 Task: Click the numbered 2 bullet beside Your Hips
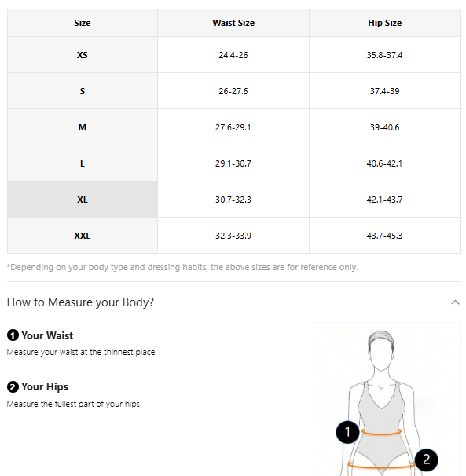13,387
